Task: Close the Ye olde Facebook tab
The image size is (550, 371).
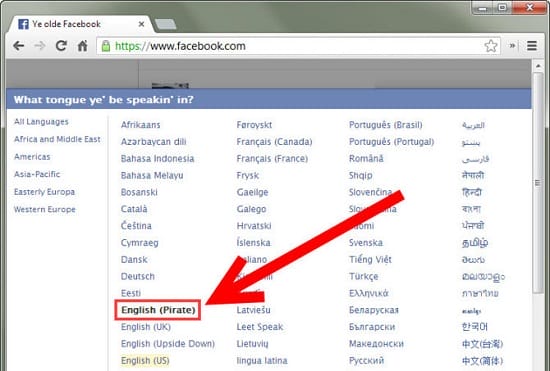Action: [x=141, y=24]
